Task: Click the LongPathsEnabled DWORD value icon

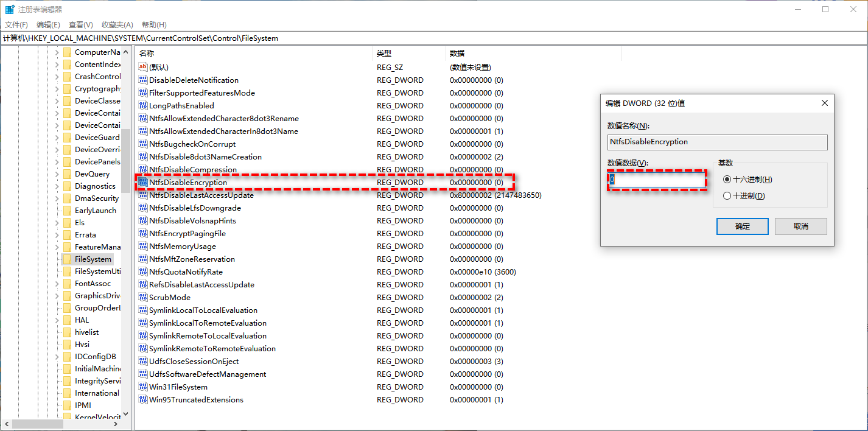Action: 143,106
